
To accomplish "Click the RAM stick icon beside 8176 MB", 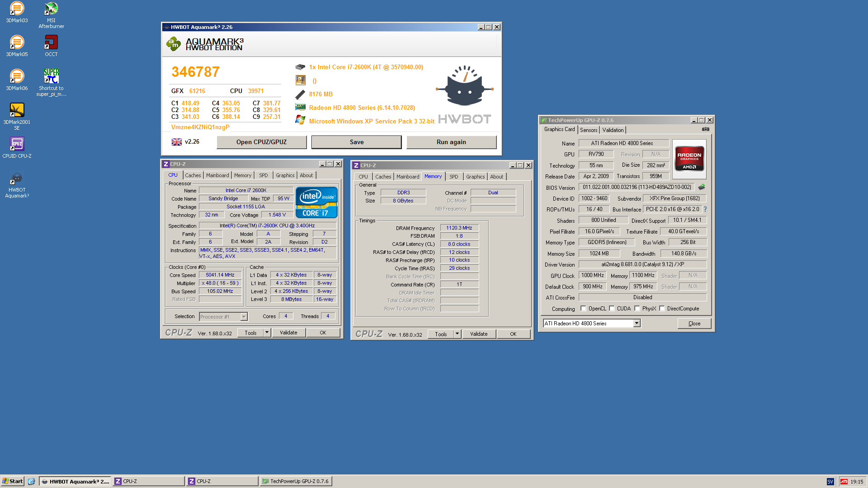I will point(300,94).
